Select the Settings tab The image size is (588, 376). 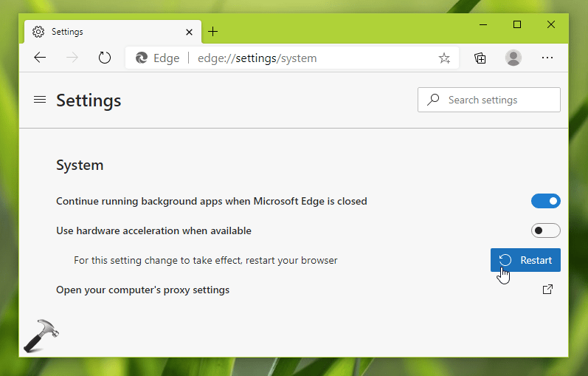click(112, 32)
